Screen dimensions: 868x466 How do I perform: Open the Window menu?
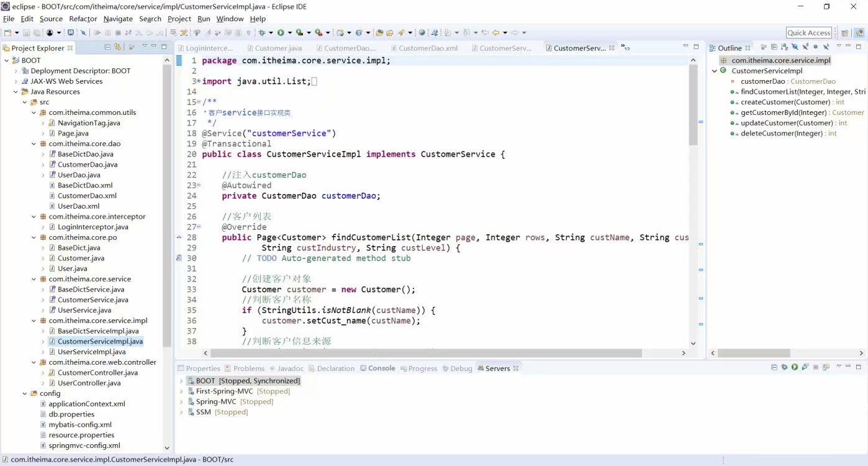coord(230,19)
